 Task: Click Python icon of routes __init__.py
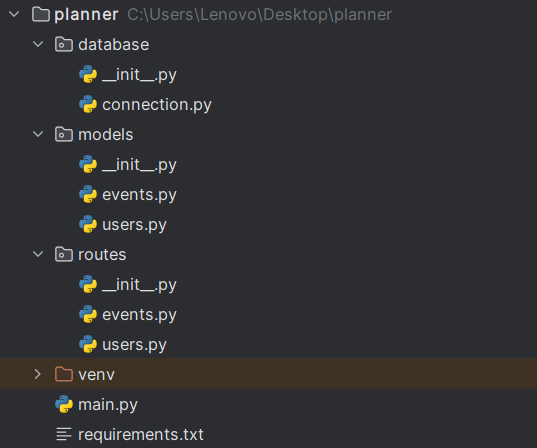(88, 284)
